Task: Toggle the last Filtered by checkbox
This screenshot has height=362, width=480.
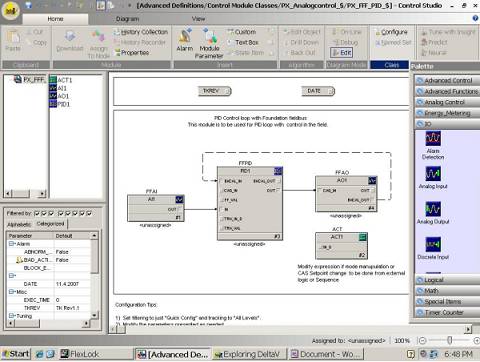Action: coord(89,213)
